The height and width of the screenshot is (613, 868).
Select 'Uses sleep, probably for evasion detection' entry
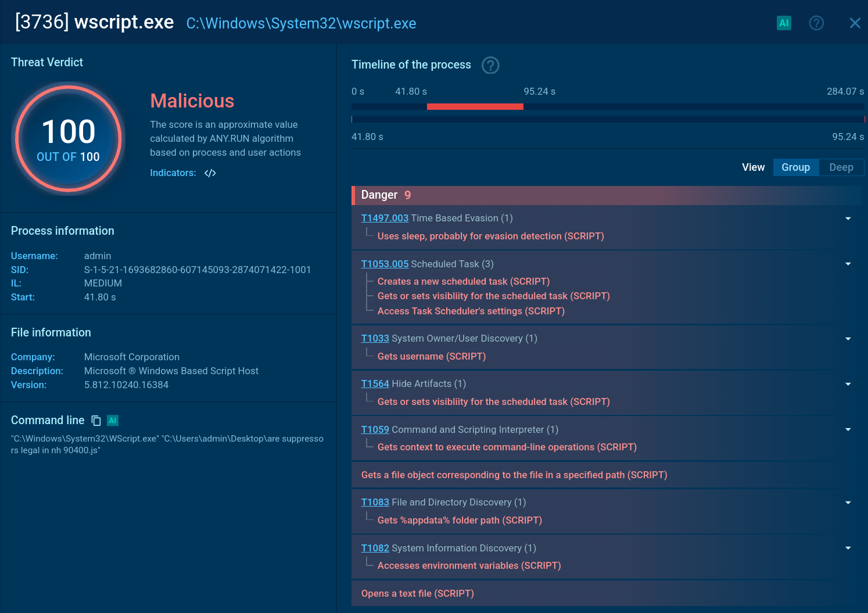pos(490,236)
